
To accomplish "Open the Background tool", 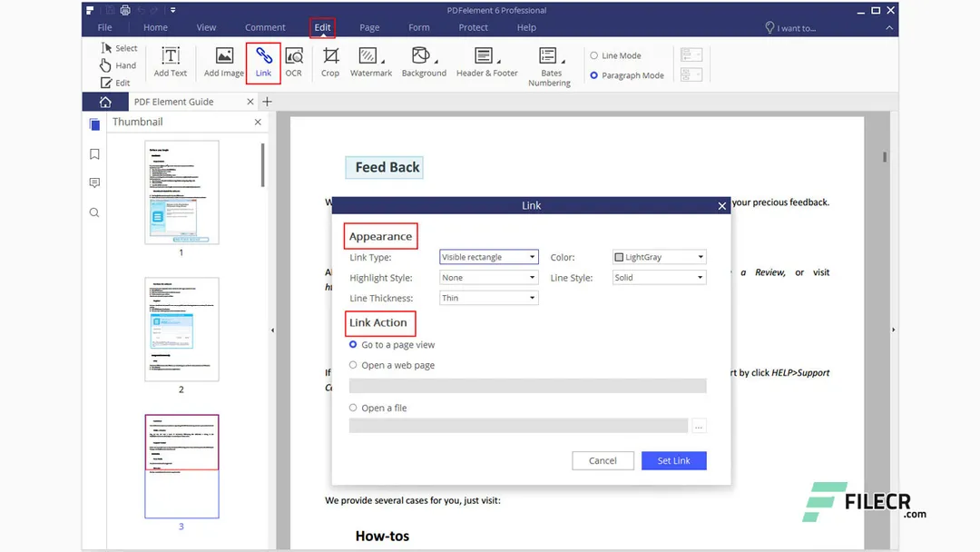I will [x=424, y=63].
